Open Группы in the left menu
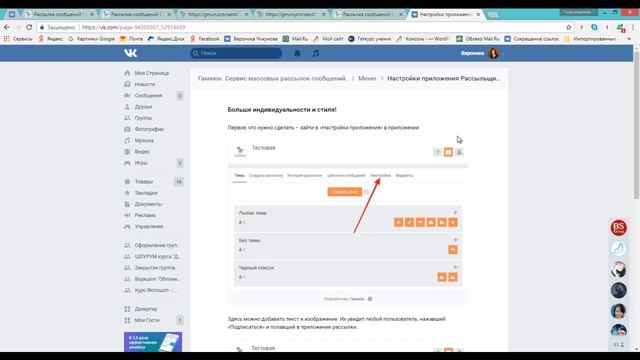Screen dimensions: 640x360 click(x=143, y=118)
